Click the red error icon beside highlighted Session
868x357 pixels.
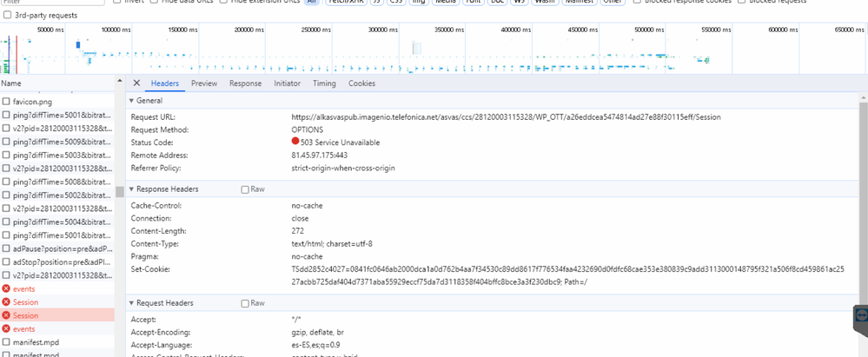point(6,315)
